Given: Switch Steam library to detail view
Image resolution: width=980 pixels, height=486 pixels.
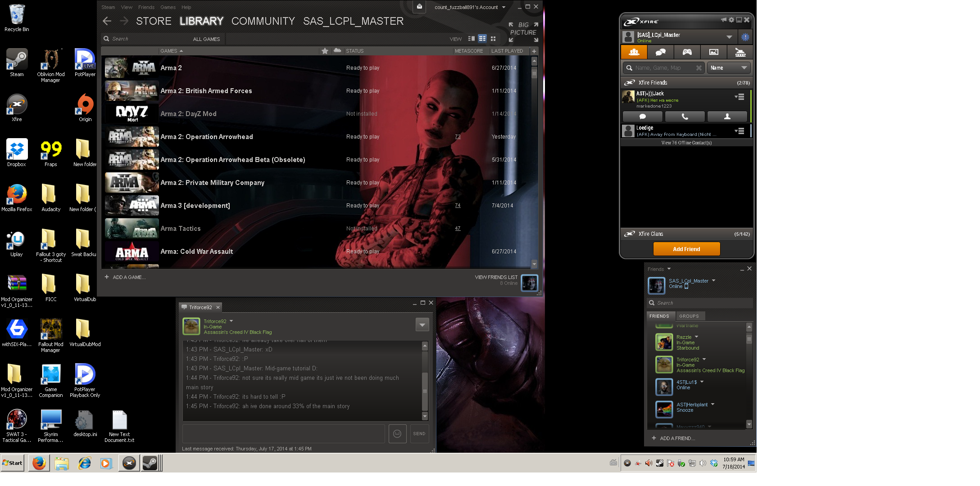Looking at the screenshot, I should coord(472,39).
